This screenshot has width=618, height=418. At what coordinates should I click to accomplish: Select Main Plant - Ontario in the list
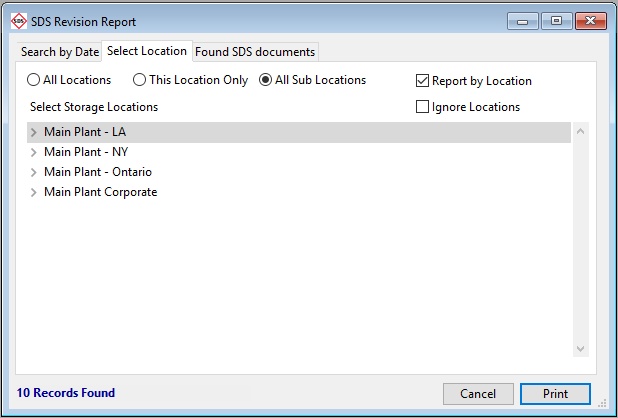coord(98,172)
